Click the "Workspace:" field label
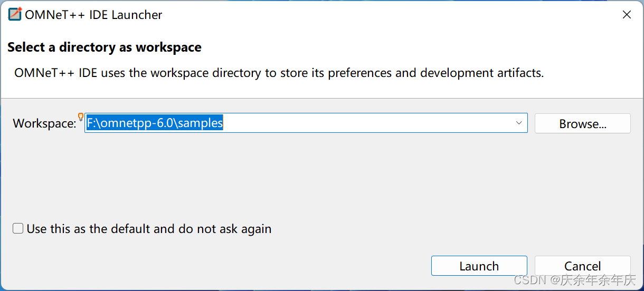 (x=44, y=123)
